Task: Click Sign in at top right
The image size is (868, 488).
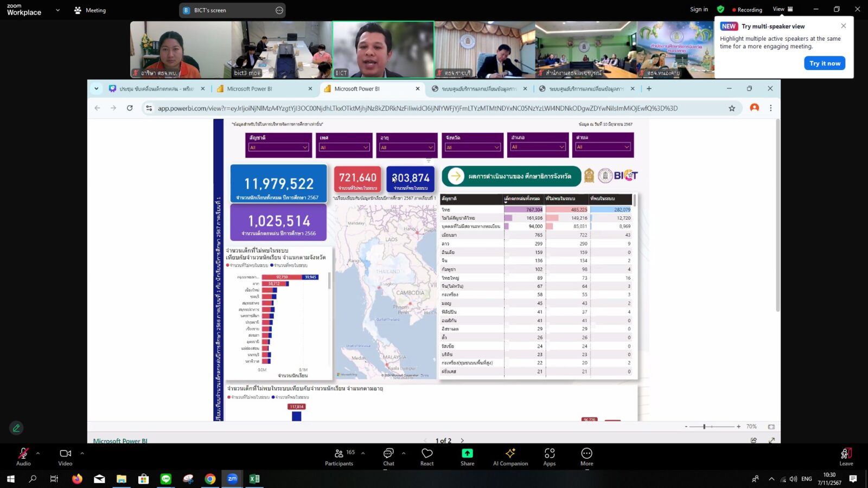Action: 699,9
